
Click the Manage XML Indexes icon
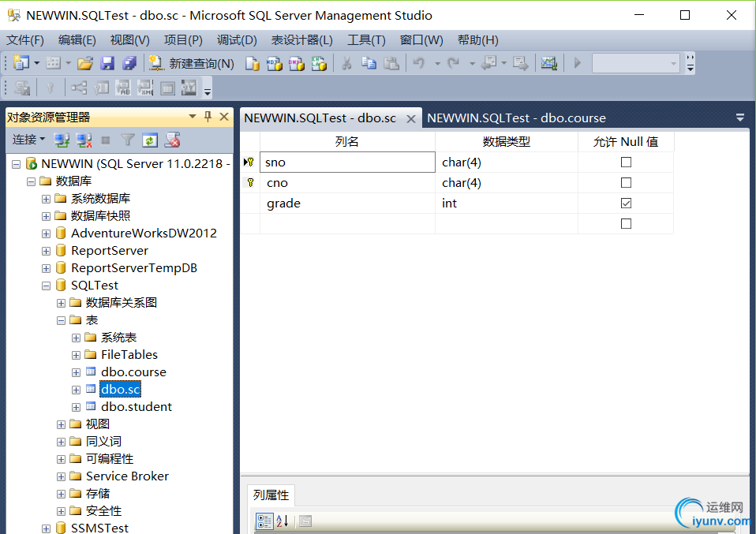coord(145,88)
